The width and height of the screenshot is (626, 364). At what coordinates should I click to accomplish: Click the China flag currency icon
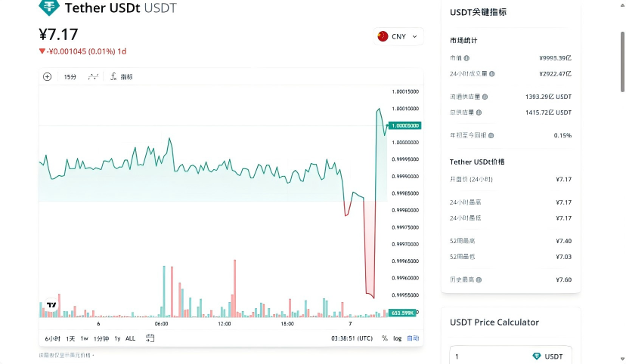point(383,36)
